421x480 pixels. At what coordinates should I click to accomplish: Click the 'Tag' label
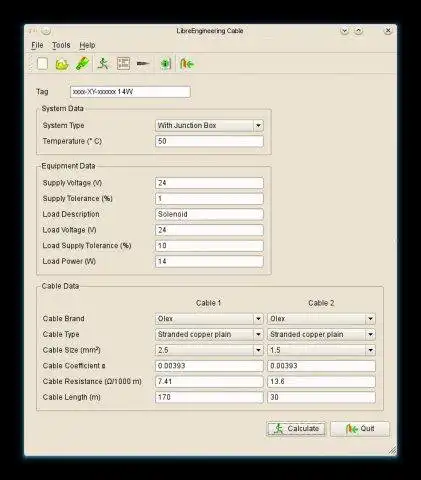tap(42, 92)
